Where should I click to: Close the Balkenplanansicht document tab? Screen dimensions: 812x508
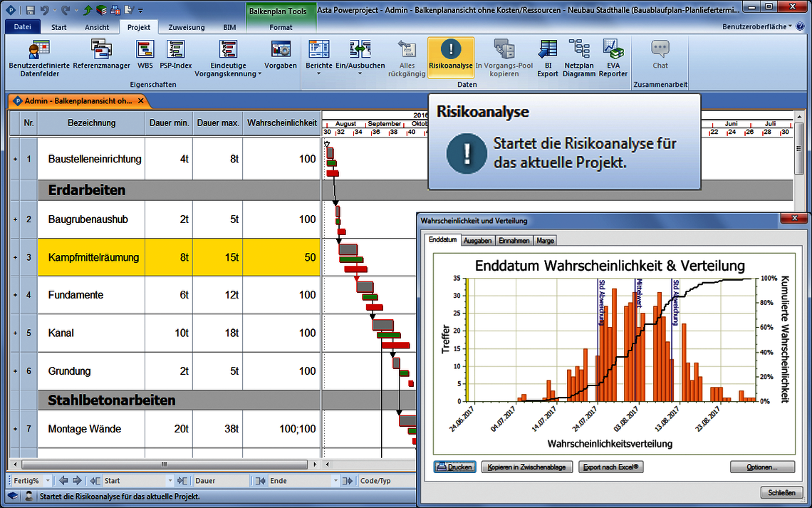141,101
